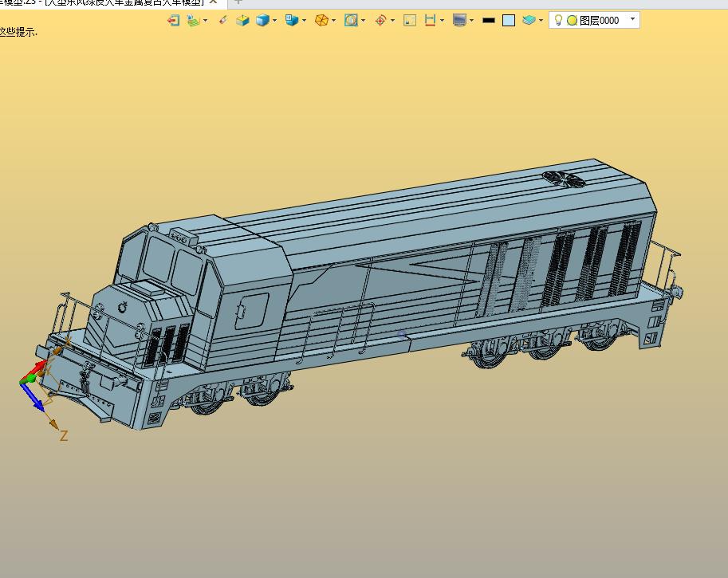Expand the dropdown arrow beside crosshair icon
This screenshot has width=728, height=578.
point(393,21)
